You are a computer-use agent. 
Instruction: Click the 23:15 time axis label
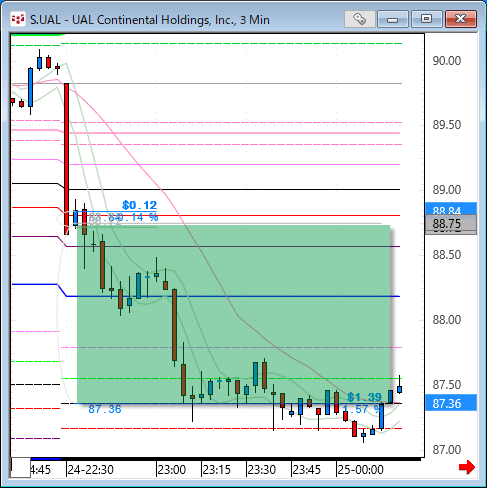(x=217, y=470)
